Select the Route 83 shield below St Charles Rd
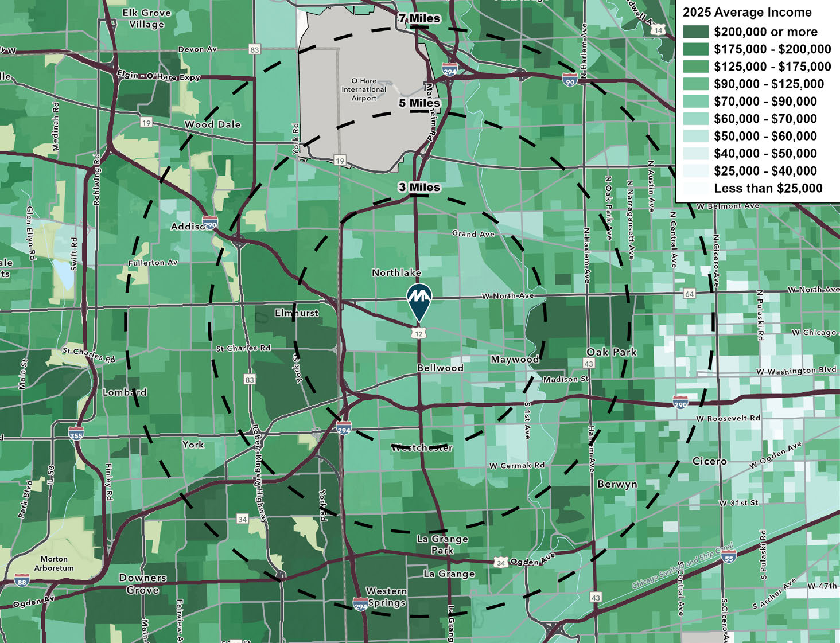 (x=250, y=380)
